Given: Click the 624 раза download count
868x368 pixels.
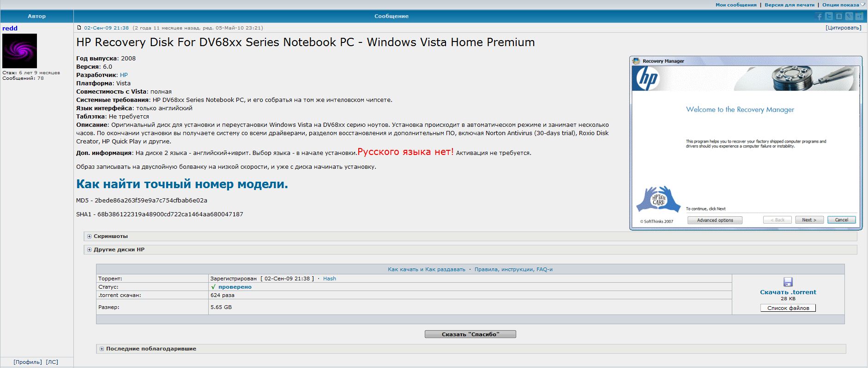Looking at the screenshot, I should [223, 295].
